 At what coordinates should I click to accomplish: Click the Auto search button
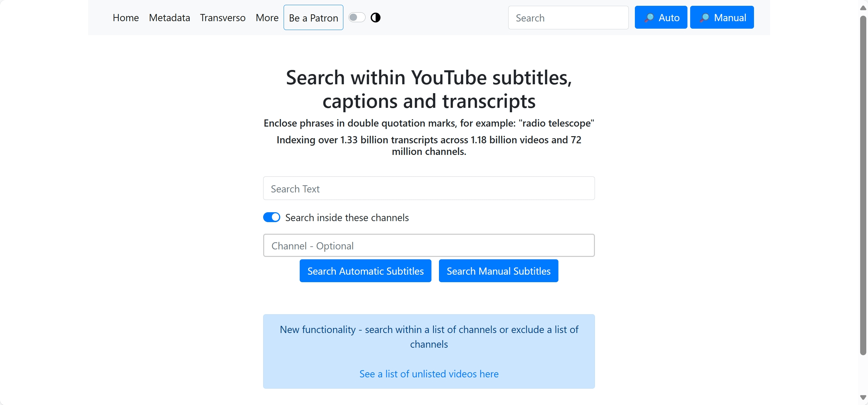661,17
